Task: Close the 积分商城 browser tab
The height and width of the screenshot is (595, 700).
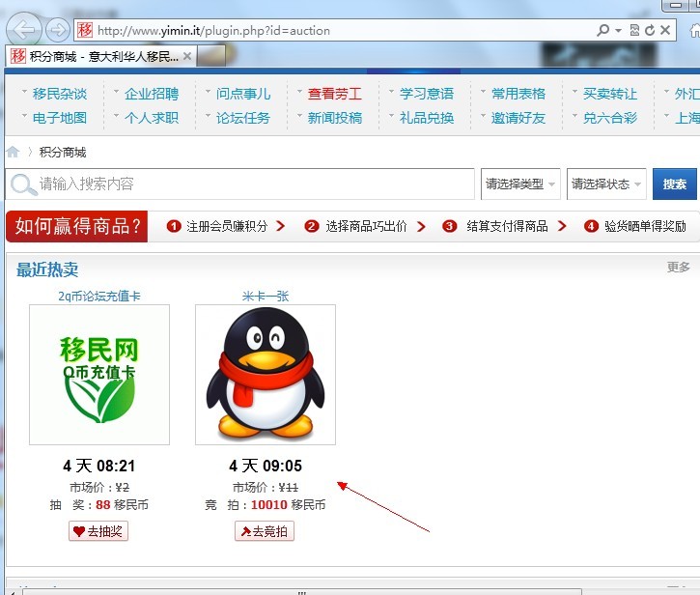Action: (x=187, y=56)
